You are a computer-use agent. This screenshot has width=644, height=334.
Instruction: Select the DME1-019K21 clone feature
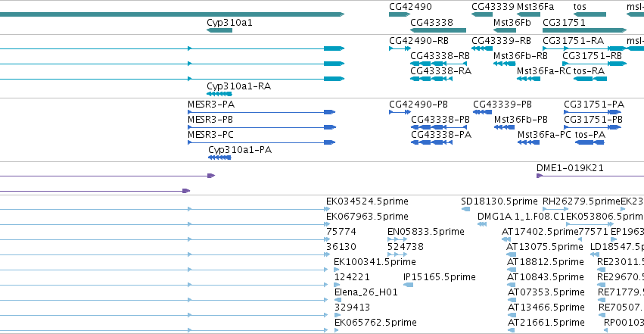coord(590,176)
